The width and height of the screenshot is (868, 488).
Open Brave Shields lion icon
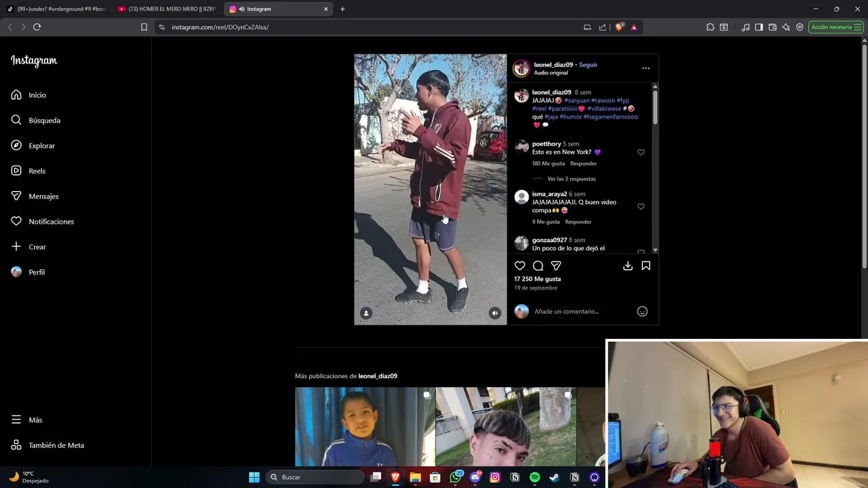click(x=618, y=27)
